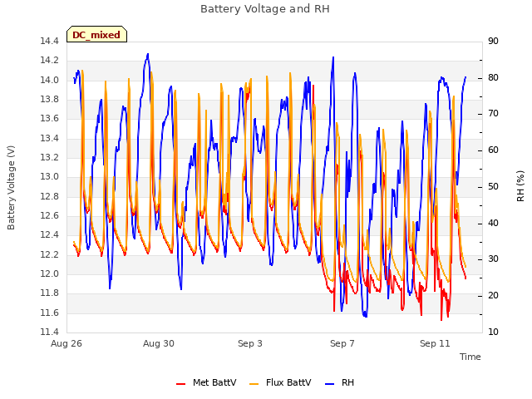This screenshot has width=532, height=399.
Task: Click the 12.0 voltage axis tick label
Action: (x=49, y=274)
